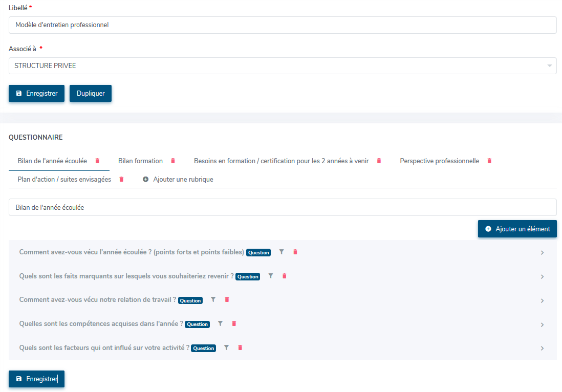Remove 'Besoins en formation / certification' rubric with trash icon

(x=379, y=161)
